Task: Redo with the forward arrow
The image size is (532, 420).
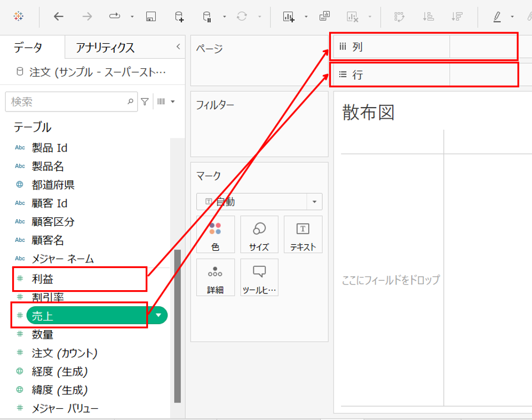Action: 87,16
